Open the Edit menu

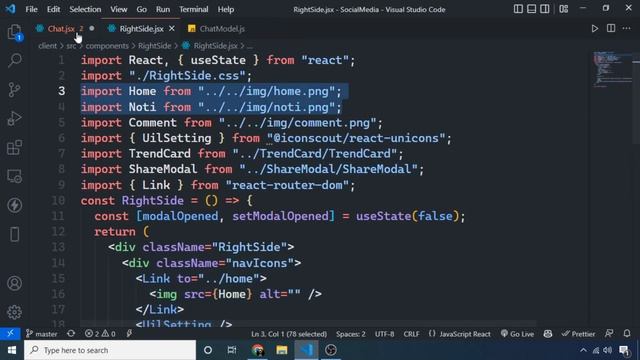pos(53,9)
